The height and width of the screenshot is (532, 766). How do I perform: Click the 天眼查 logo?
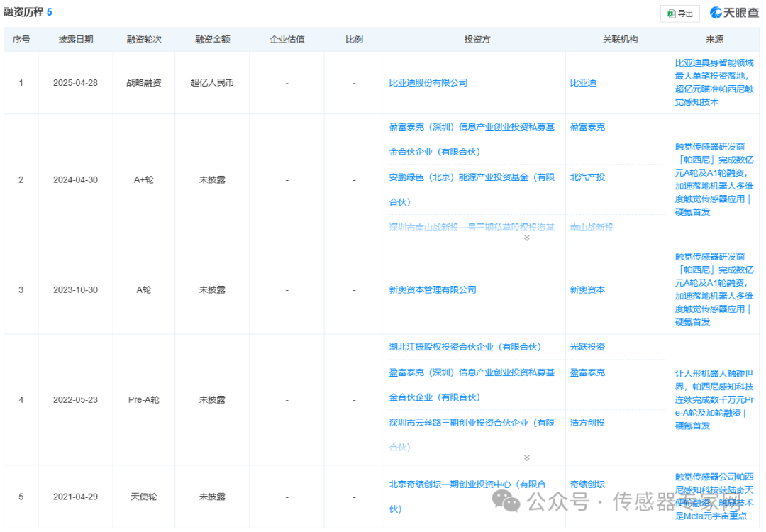(735, 13)
